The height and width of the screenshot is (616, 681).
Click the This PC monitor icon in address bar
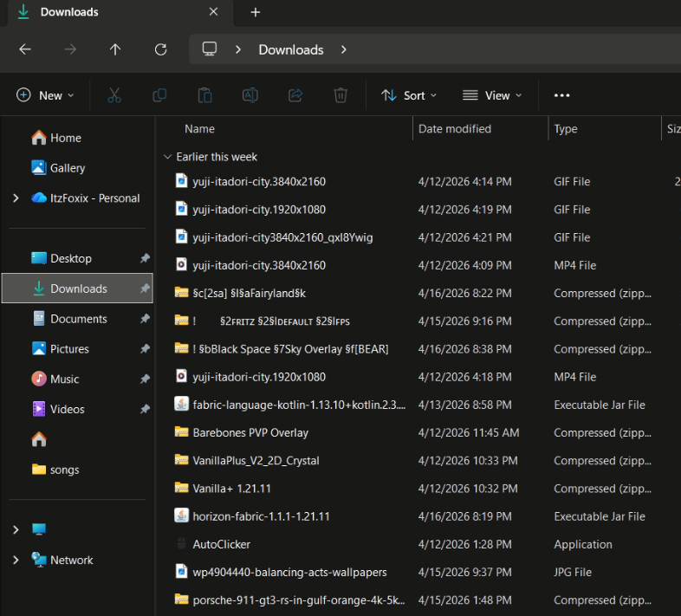tap(210, 49)
